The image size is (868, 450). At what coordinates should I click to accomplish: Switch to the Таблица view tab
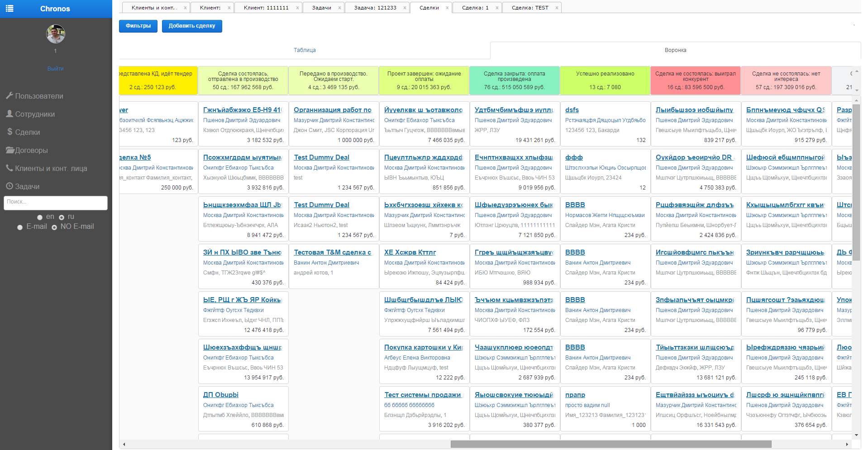point(305,50)
